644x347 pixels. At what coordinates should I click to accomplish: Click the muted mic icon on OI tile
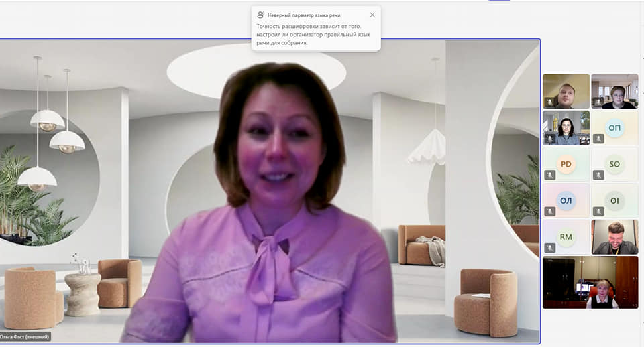tap(598, 211)
